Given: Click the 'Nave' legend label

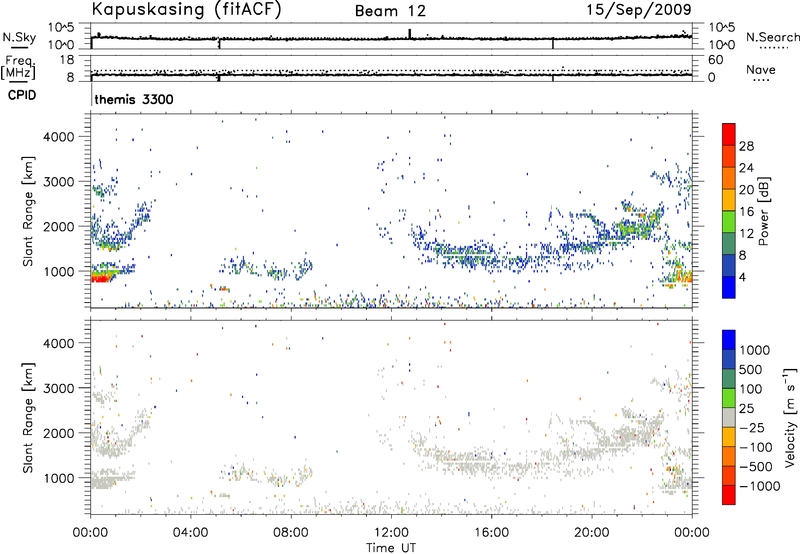Looking at the screenshot, I should pos(761,69).
